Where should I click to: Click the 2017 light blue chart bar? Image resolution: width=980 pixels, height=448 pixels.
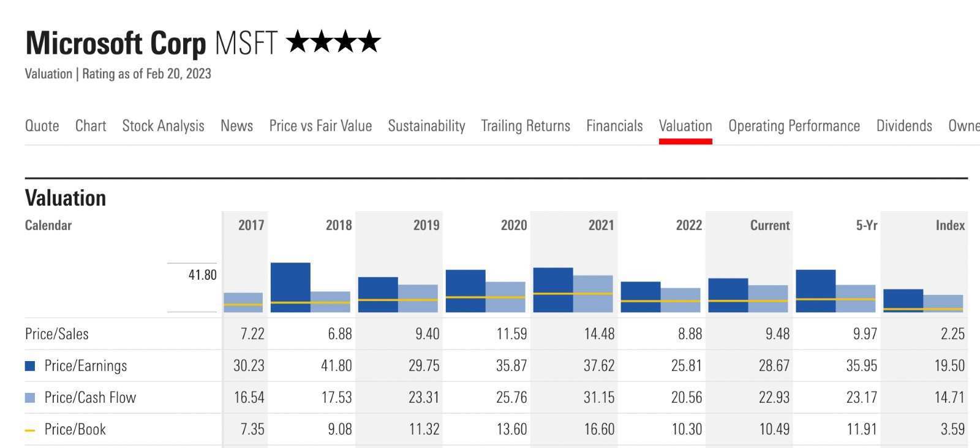[x=243, y=302]
